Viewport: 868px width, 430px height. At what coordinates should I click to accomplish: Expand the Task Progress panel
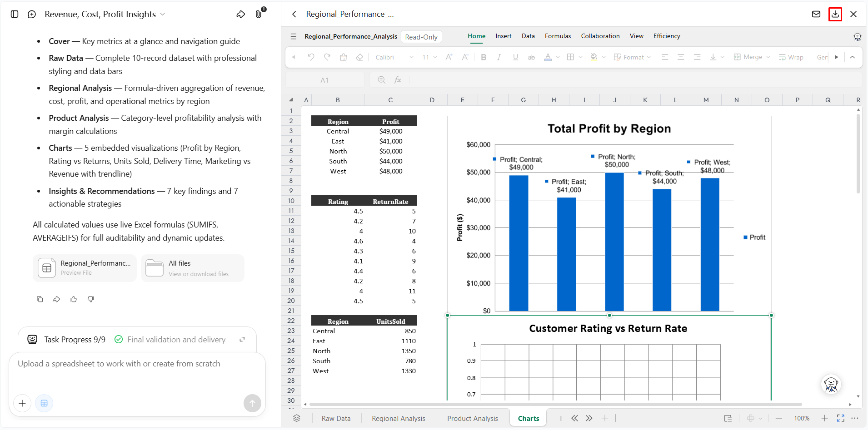pyautogui.click(x=242, y=339)
